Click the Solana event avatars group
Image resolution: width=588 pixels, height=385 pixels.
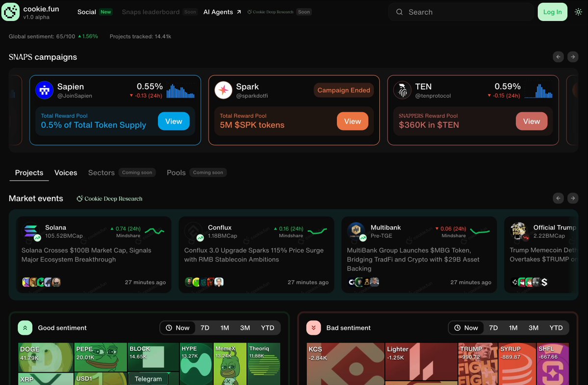[x=41, y=282]
